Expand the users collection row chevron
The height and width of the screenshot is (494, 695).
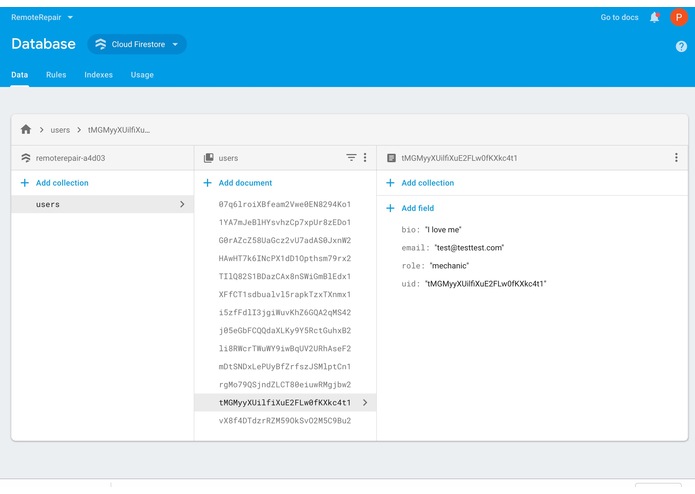pos(182,204)
